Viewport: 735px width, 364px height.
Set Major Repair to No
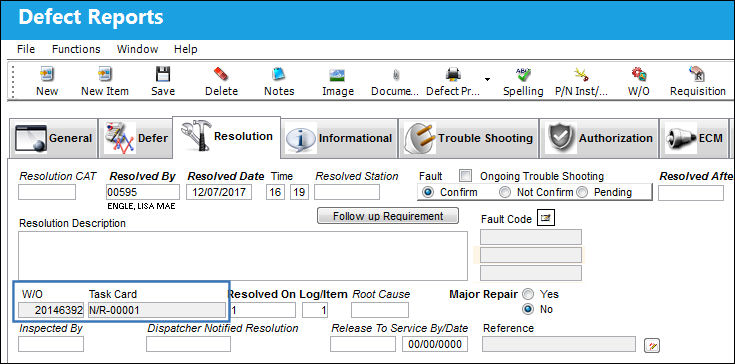click(x=529, y=309)
